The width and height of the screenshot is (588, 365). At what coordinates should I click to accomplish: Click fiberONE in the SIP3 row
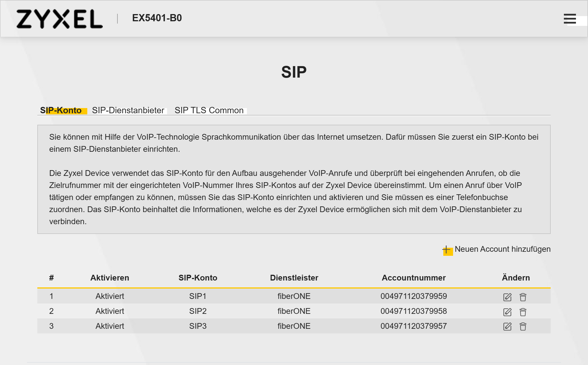pos(294,326)
